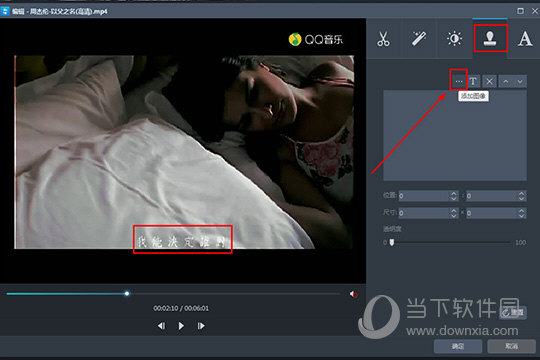This screenshot has width=540, height=360.
Task: Click the video seek bar handle
Action: (127, 294)
